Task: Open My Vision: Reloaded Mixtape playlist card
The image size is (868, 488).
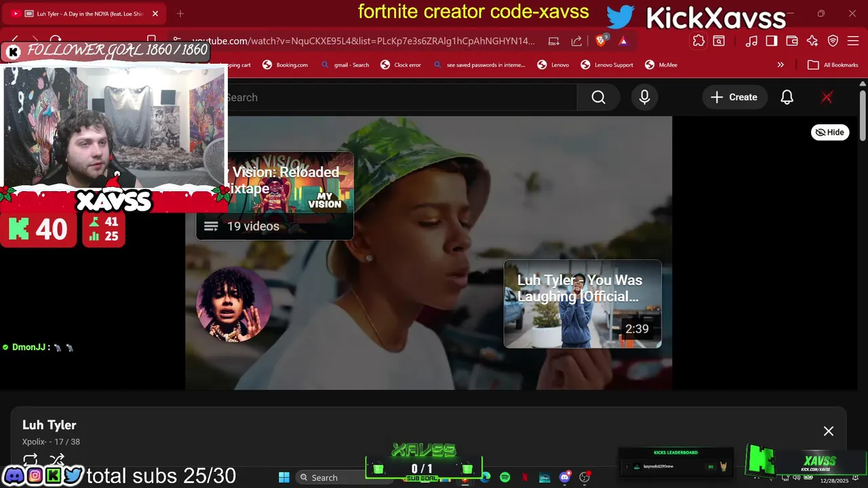Action: (275, 196)
